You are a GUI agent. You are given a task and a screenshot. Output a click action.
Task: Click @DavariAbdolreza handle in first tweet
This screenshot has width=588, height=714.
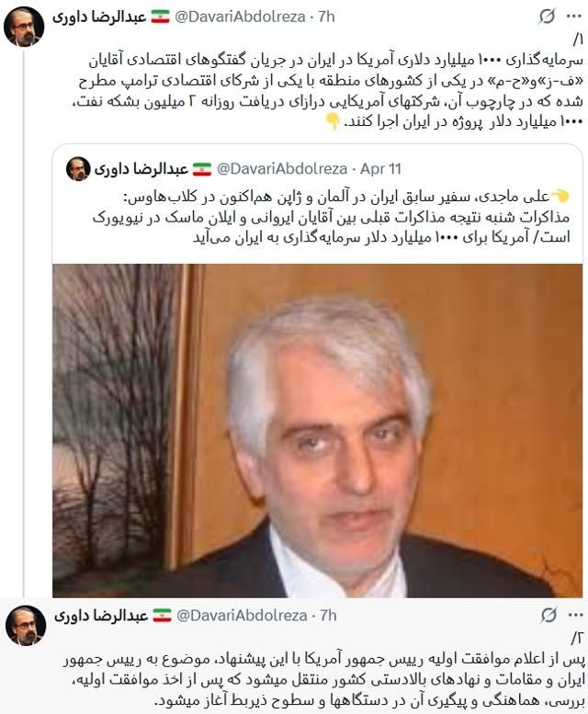click(x=240, y=17)
